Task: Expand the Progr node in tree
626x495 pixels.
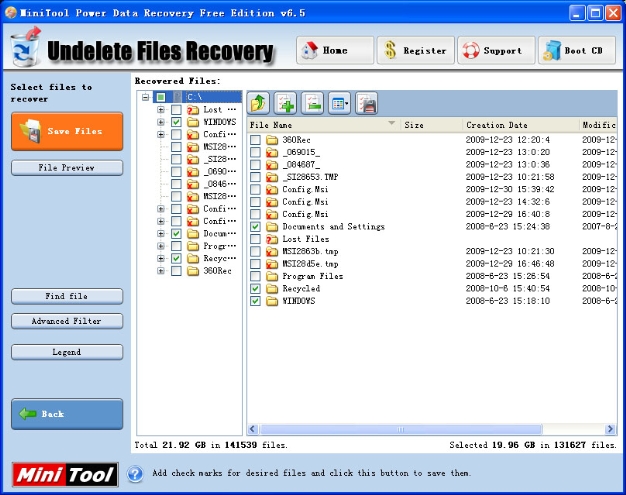Action: click(161, 246)
